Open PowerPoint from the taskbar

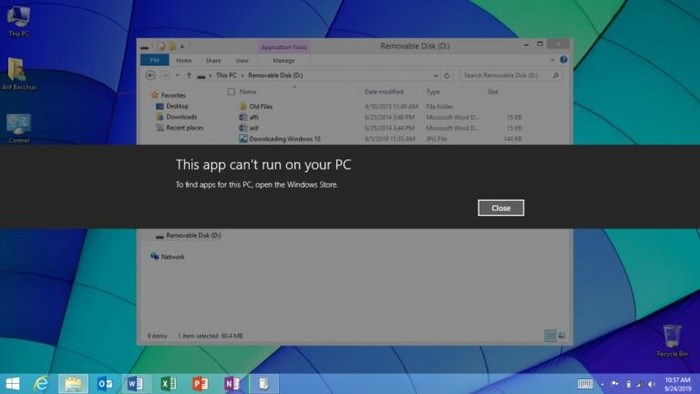point(200,384)
